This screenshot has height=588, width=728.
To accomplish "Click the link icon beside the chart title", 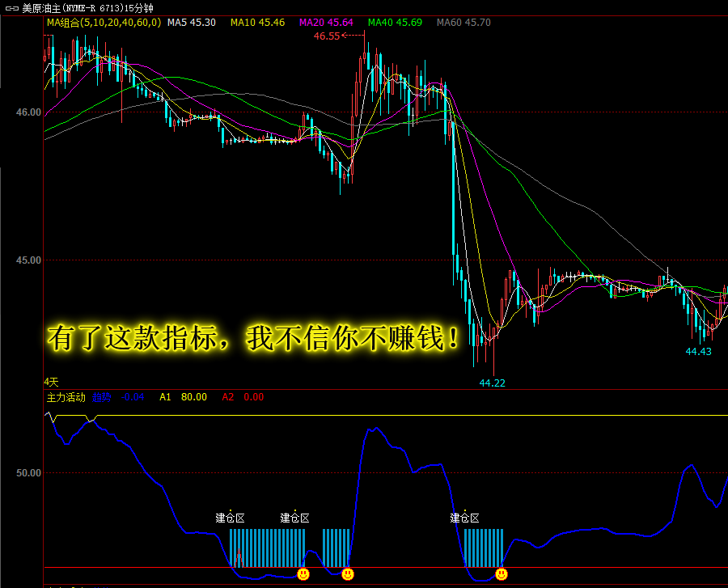I will (11, 8).
